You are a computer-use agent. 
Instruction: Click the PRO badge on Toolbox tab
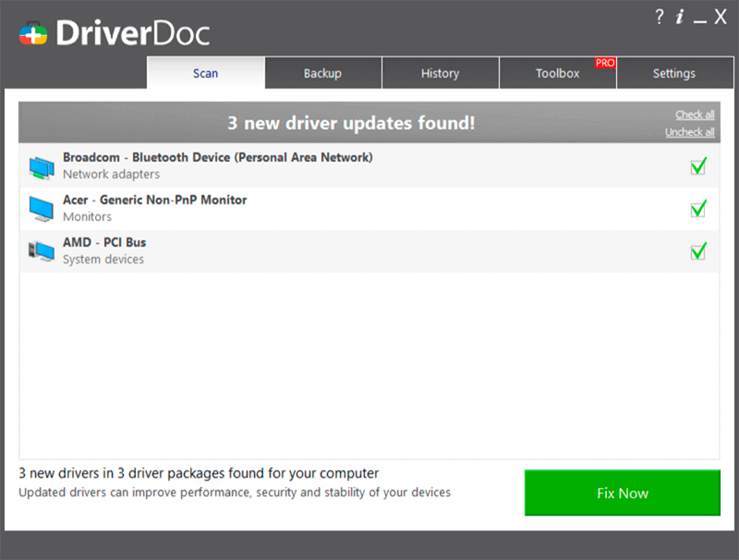click(604, 63)
